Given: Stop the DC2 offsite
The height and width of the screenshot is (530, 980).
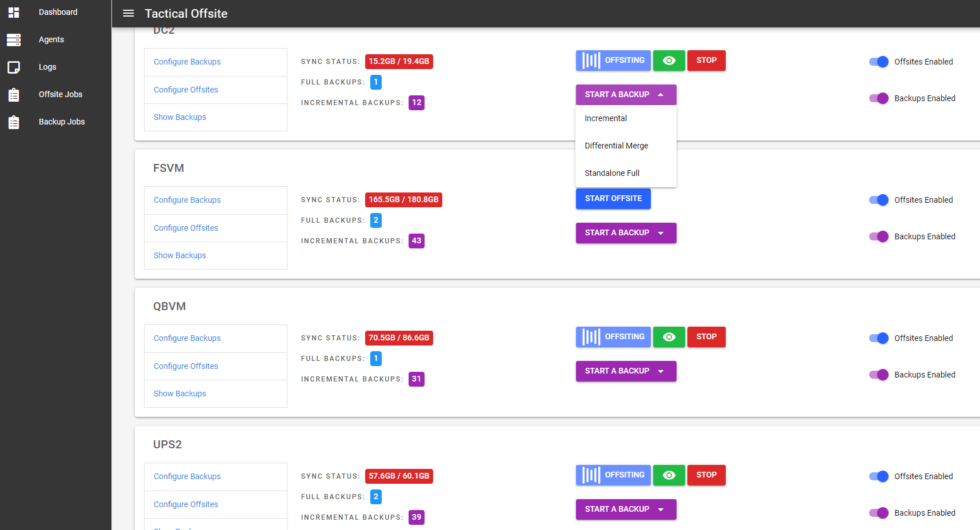Looking at the screenshot, I should (x=706, y=61).
